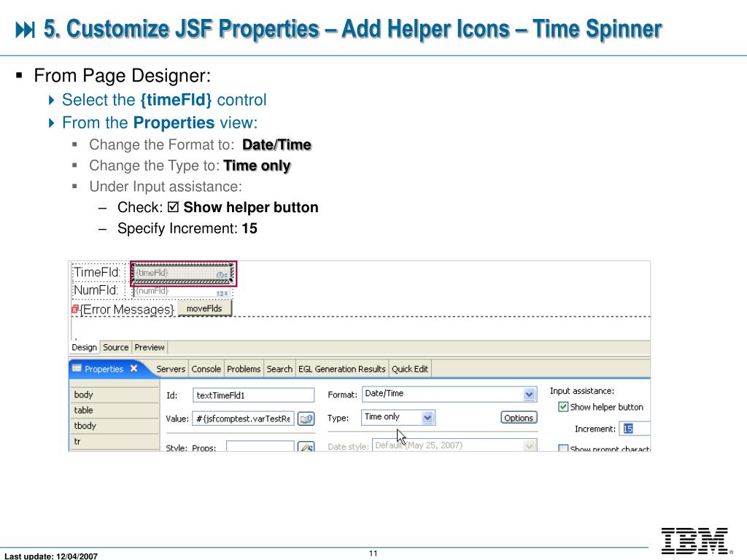Open the Servers tab
The image size is (747, 560).
click(x=171, y=369)
